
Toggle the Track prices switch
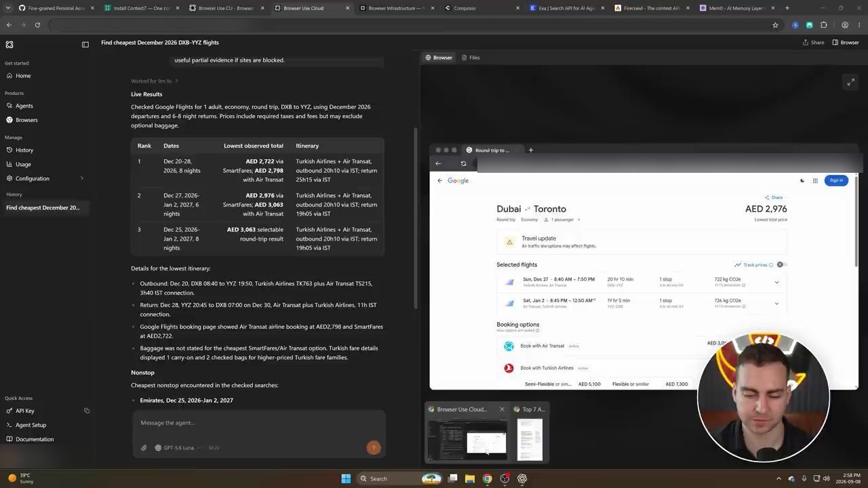[x=781, y=265]
